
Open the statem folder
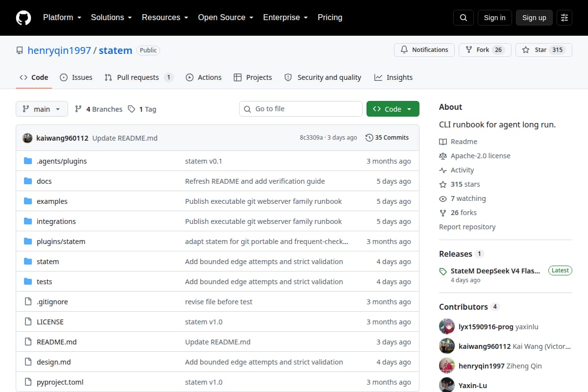coord(48,262)
